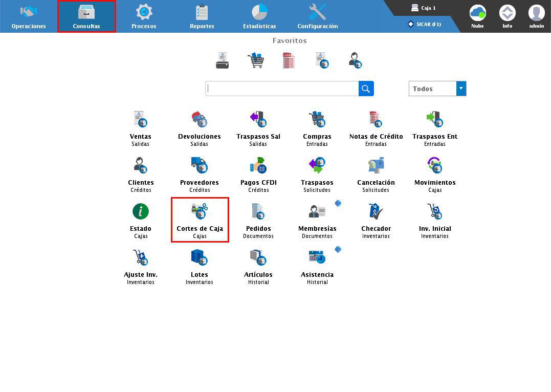
Task: Click the Checador inventarios icon
Action: coord(376,212)
